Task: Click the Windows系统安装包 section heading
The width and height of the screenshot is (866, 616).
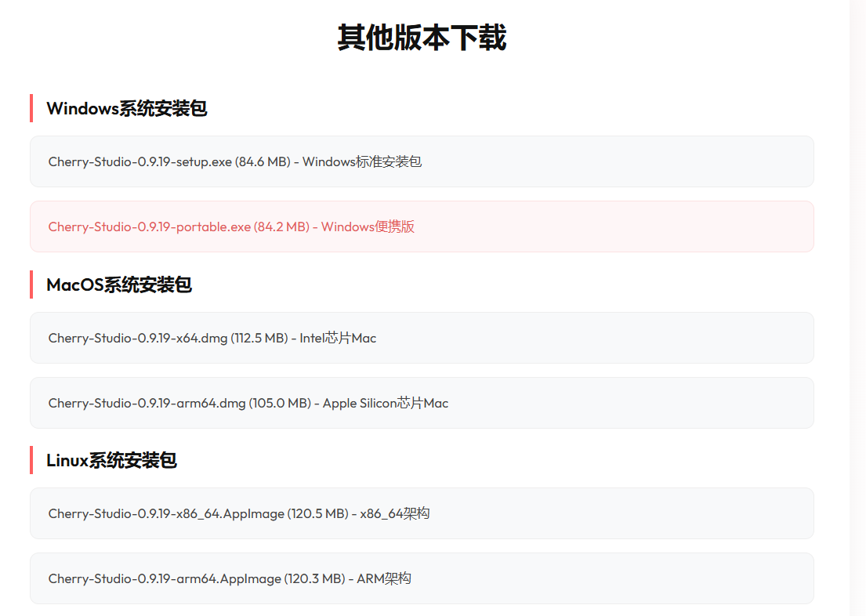Action: [126, 108]
